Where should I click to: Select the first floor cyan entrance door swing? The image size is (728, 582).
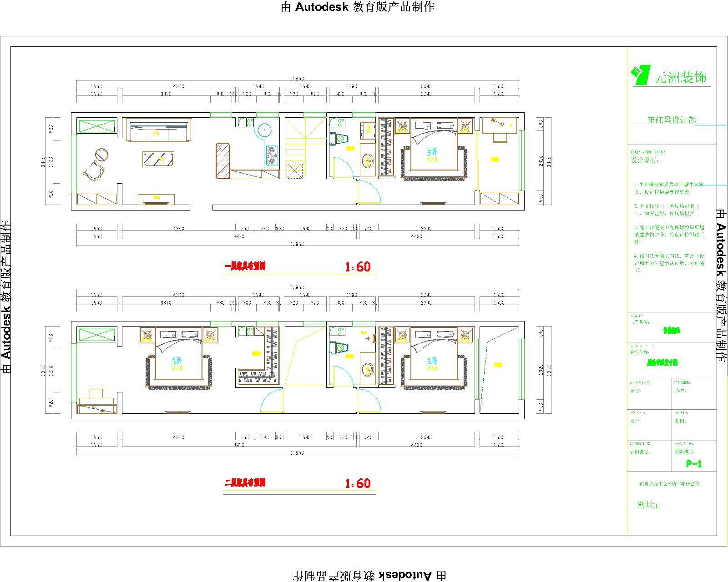369,191
